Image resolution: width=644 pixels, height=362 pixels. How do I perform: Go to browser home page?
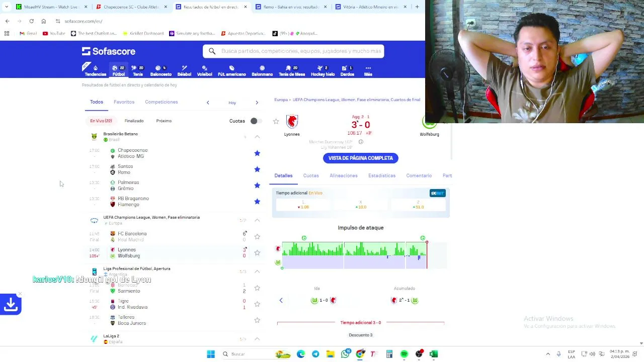(43, 21)
